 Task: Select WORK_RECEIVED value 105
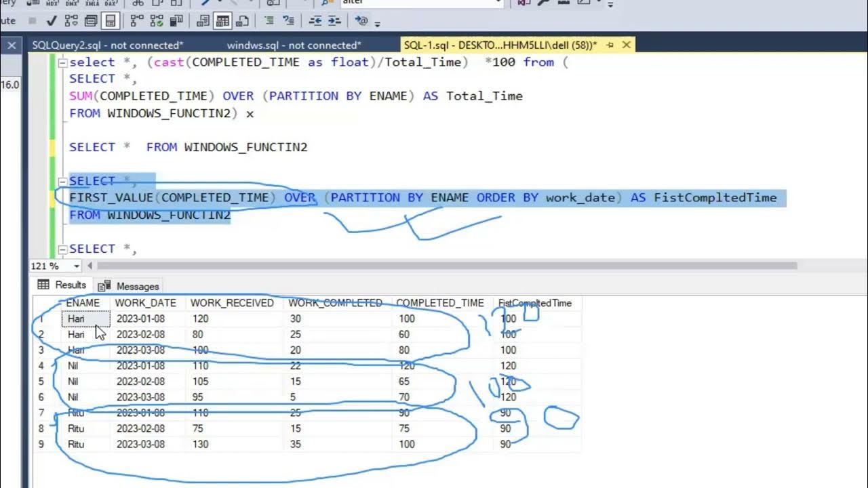[x=235, y=382]
